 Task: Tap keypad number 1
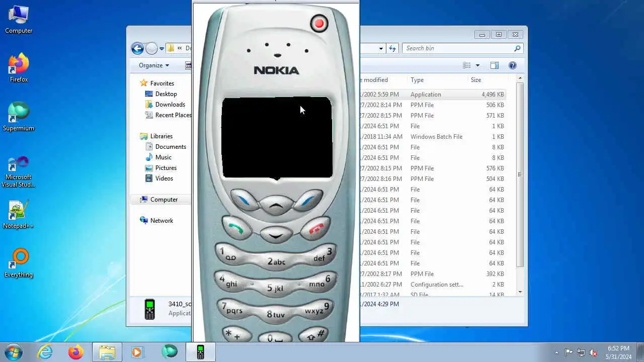coord(229,254)
